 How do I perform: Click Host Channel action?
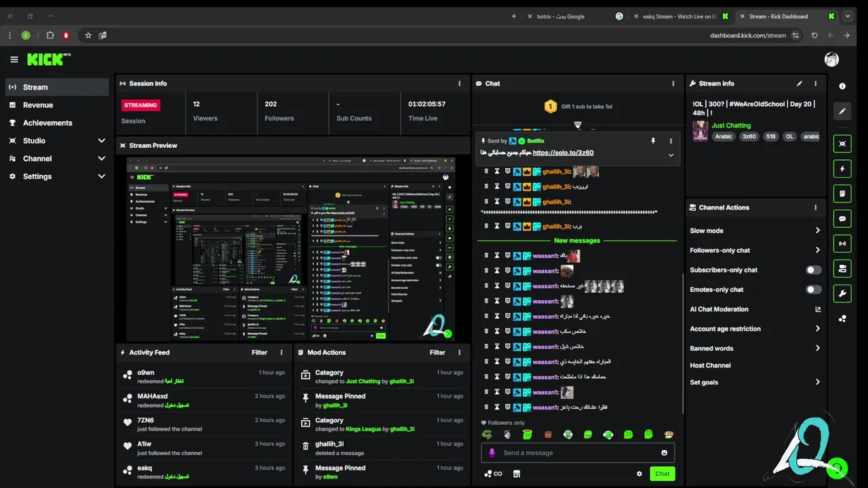tap(710, 365)
